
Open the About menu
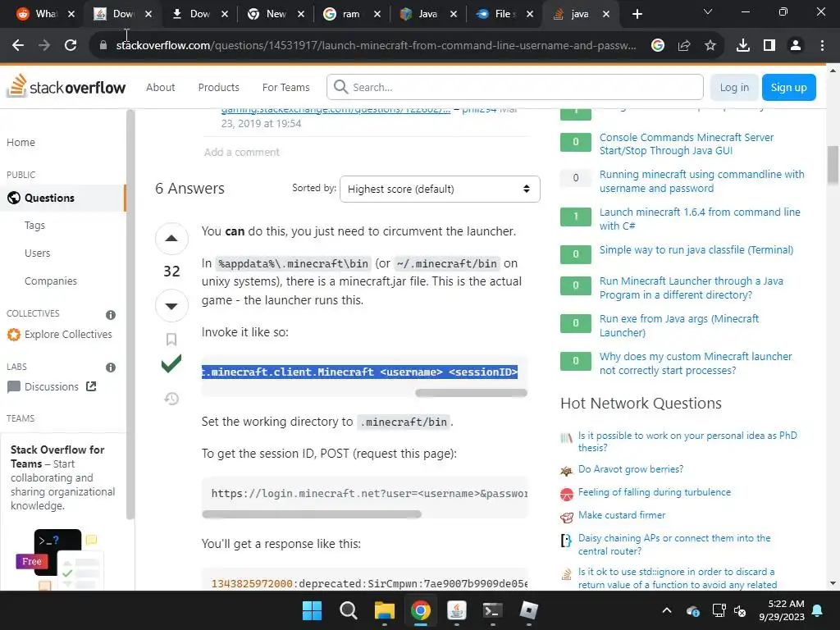coord(160,87)
